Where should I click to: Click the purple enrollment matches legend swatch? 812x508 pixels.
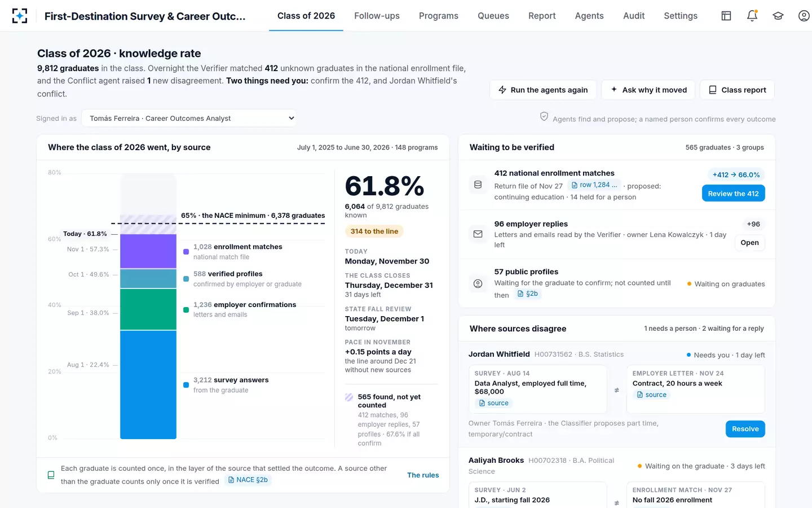click(186, 252)
